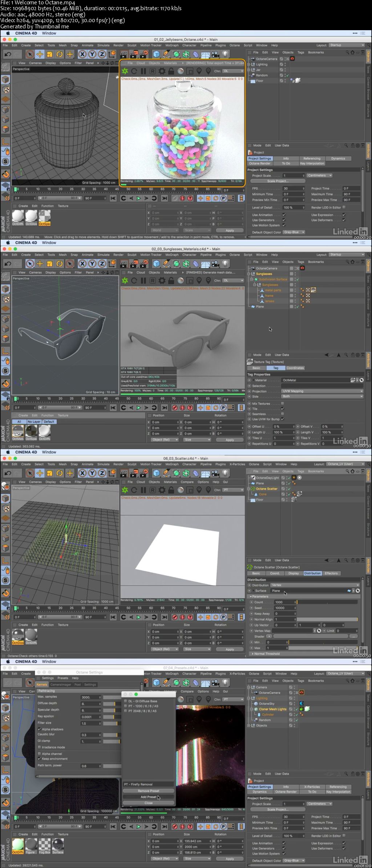Switch to Coordinates tab in Sunglasses Texture Tag
Image resolution: width=372 pixels, height=868 pixels.
click(x=295, y=368)
